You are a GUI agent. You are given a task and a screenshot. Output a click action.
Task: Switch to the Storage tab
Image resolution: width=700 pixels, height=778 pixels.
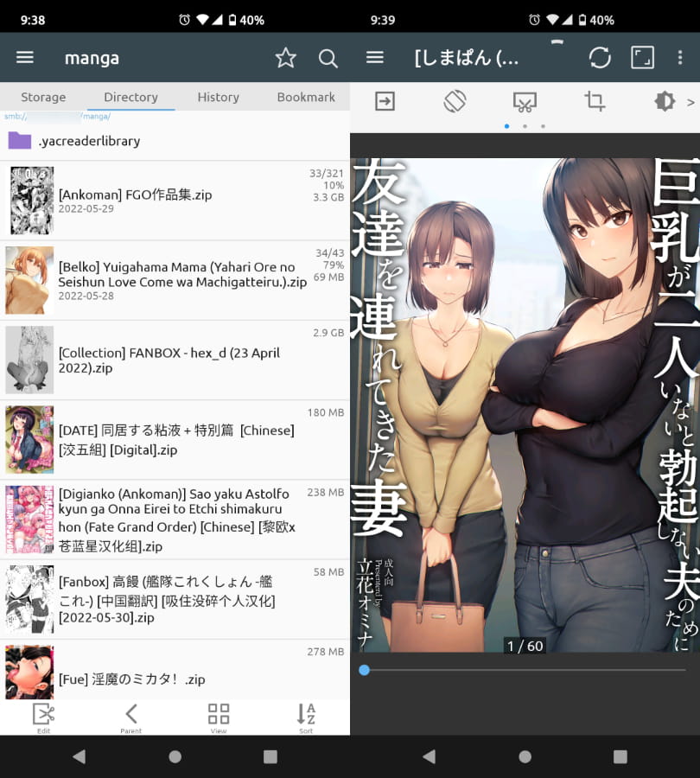pos(43,97)
